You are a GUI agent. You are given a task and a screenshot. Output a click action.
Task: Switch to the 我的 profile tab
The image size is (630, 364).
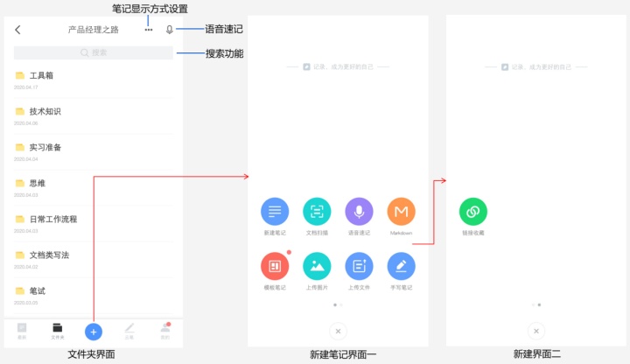coord(164,330)
